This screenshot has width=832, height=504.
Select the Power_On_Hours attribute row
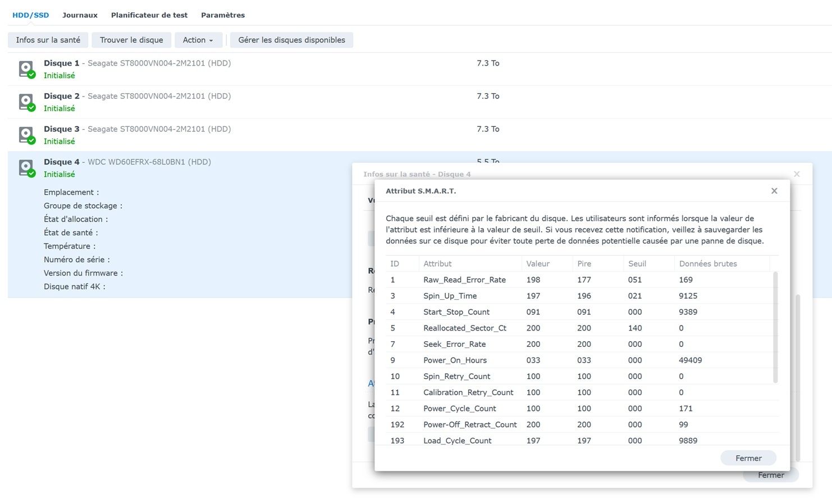[579, 360]
